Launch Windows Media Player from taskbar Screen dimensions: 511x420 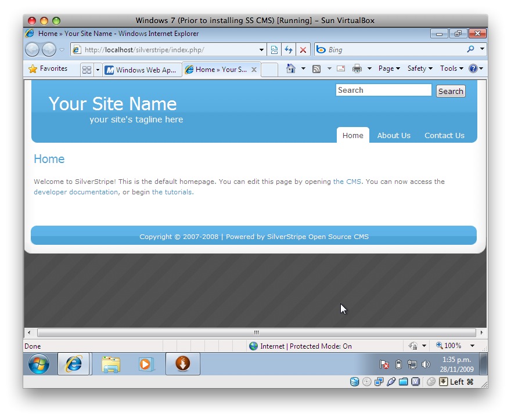click(x=146, y=364)
